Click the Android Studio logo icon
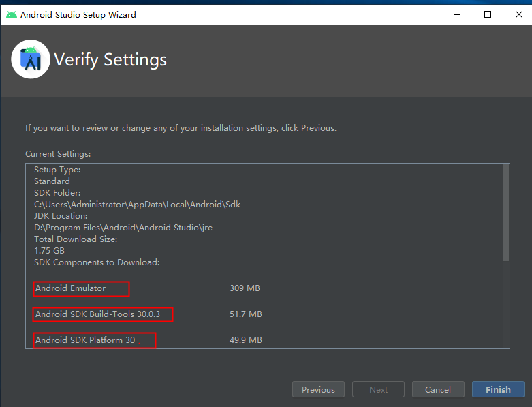Image resolution: width=532 pixels, height=407 pixels. tap(31, 59)
